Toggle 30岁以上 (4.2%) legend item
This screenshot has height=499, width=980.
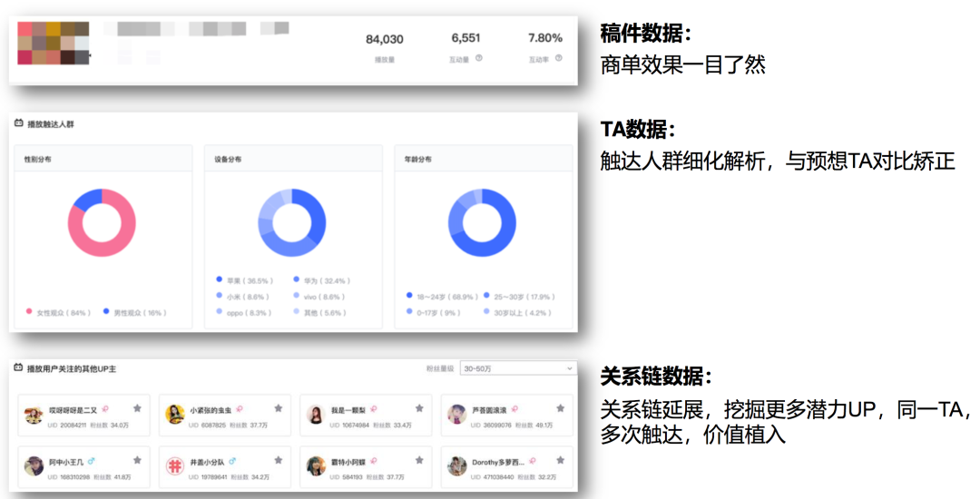click(x=517, y=312)
